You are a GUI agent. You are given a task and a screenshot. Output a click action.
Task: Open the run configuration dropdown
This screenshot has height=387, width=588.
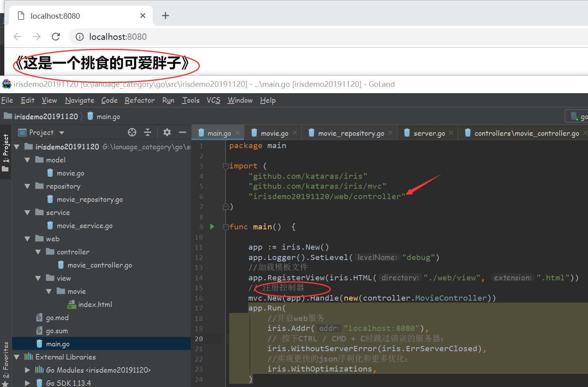click(x=577, y=116)
